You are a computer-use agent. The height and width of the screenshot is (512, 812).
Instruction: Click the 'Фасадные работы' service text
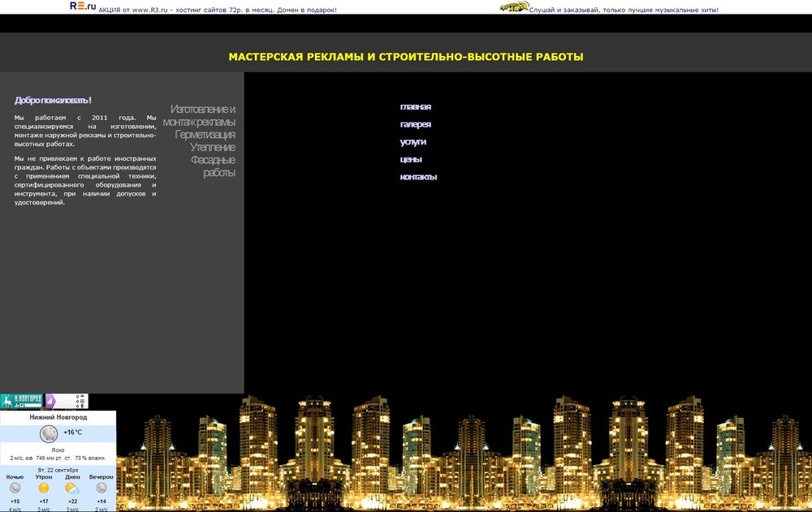pos(213,166)
